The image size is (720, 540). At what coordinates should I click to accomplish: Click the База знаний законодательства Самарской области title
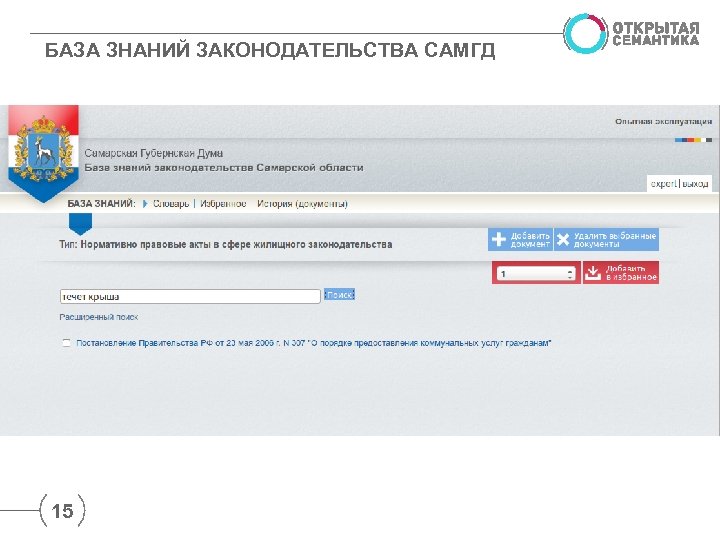[x=224, y=168]
